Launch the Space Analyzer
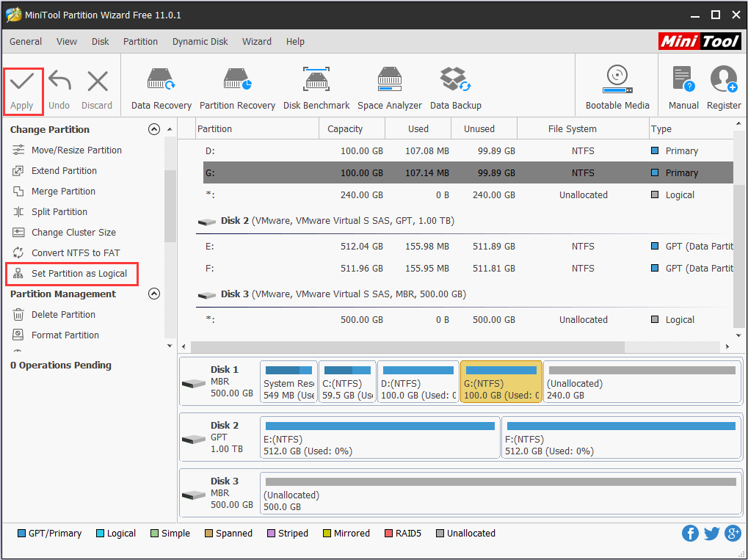The height and width of the screenshot is (560, 748). pyautogui.click(x=389, y=85)
